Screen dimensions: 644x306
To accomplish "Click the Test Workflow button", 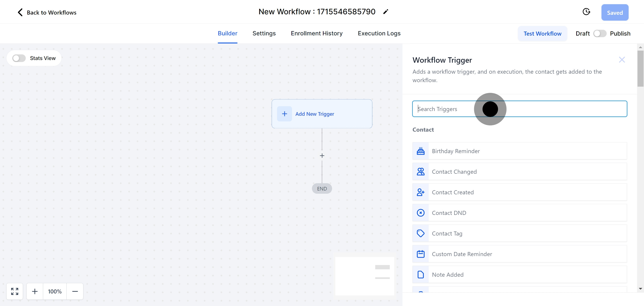I will click(x=542, y=34).
